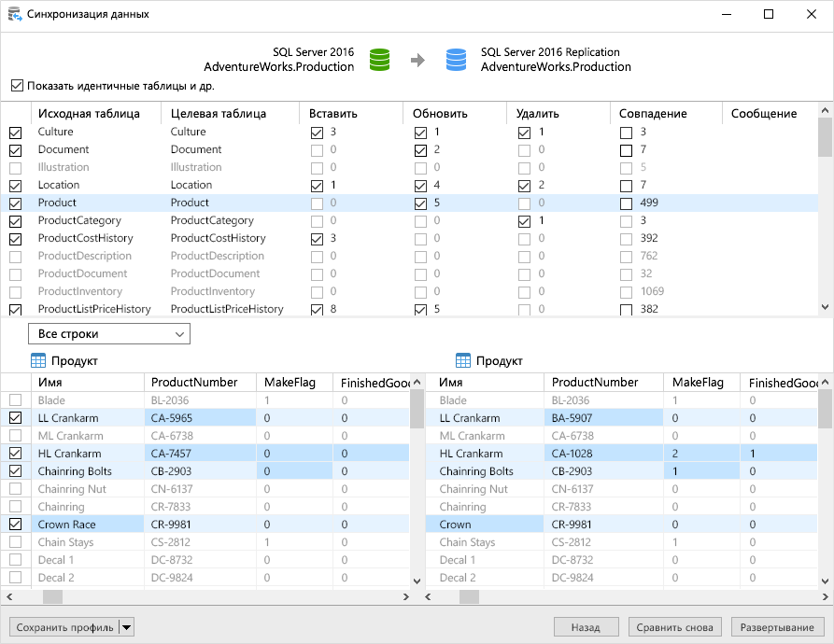
Task: Toggle ProductListPriceHistory row Обновить checkbox
Action: (x=420, y=310)
